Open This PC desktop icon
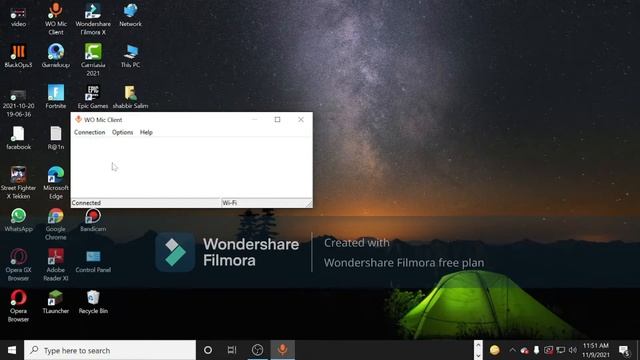640x360 pixels. [130, 56]
